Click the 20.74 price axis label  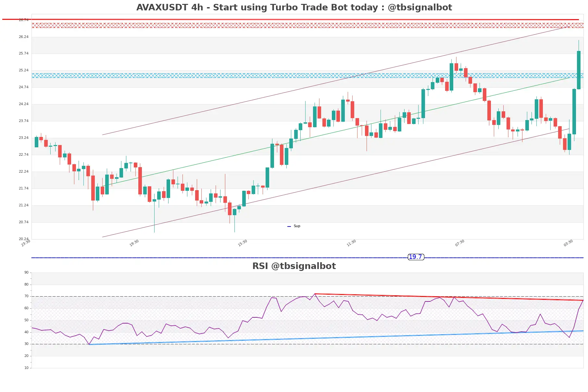23,222
